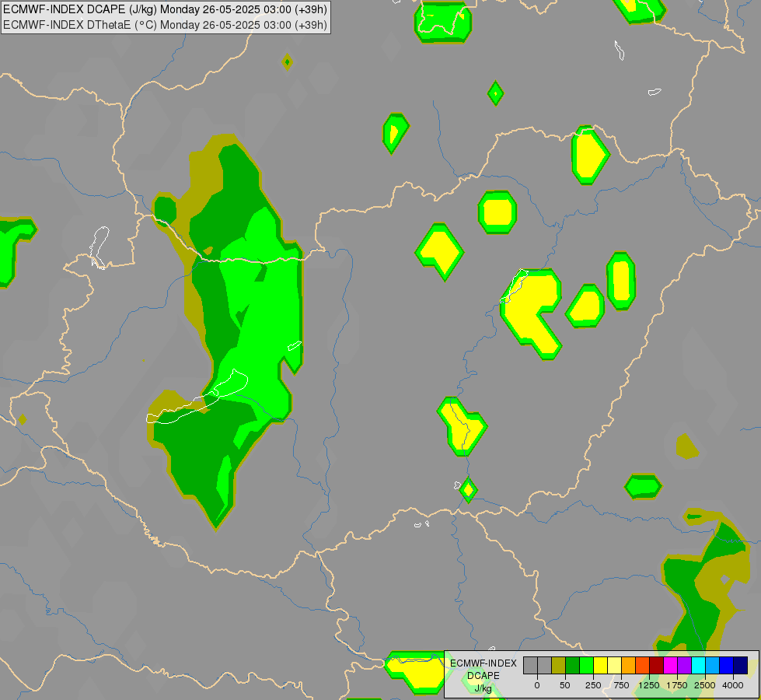Click the navy legend swatch
Image resolution: width=761 pixels, height=700 pixels.
click(741, 665)
